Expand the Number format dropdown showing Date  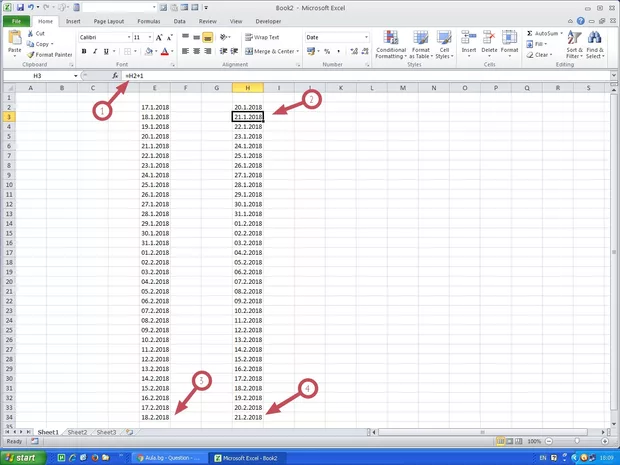click(364, 37)
